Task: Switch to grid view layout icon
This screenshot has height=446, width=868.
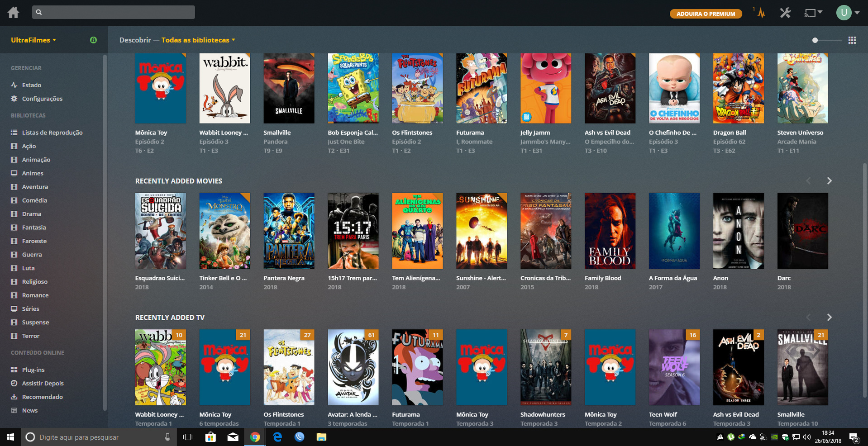Action: (852, 40)
